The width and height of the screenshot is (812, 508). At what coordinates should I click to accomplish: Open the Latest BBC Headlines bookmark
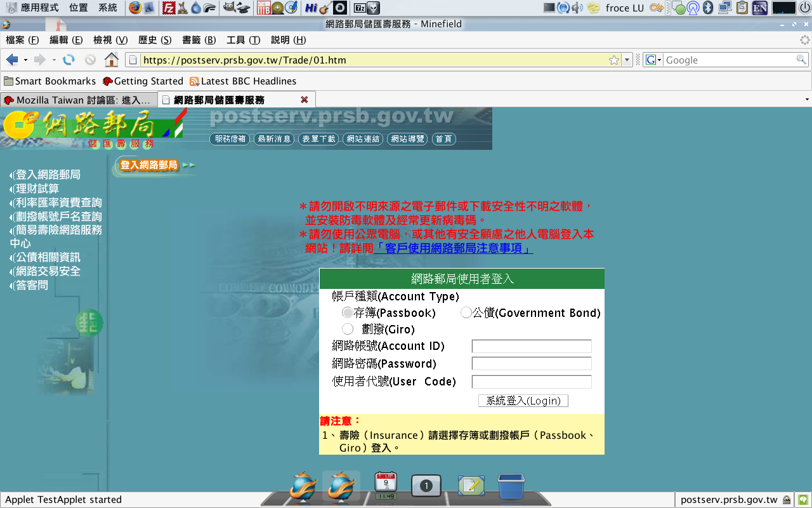243,81
